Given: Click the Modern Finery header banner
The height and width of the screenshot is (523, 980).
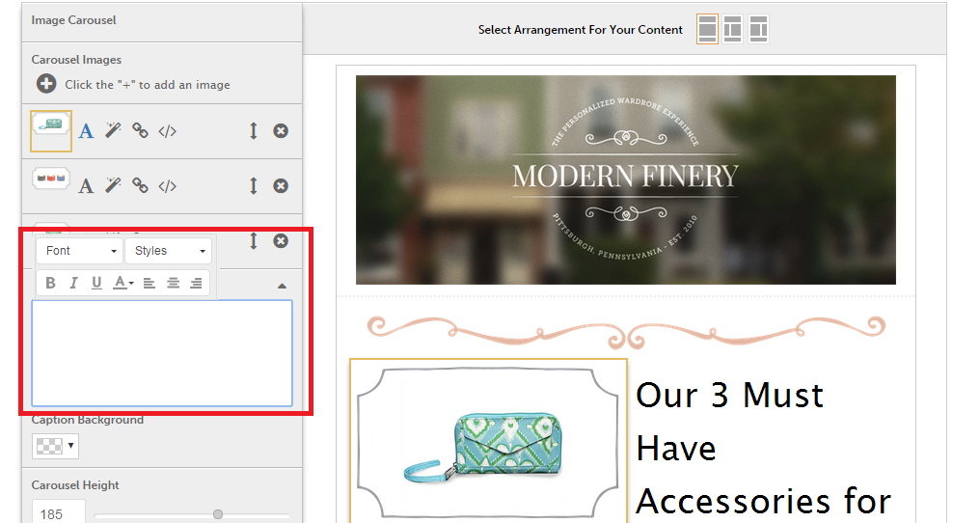Looking at the screenshot, I should pyautogui.click(x=626, y=179).
